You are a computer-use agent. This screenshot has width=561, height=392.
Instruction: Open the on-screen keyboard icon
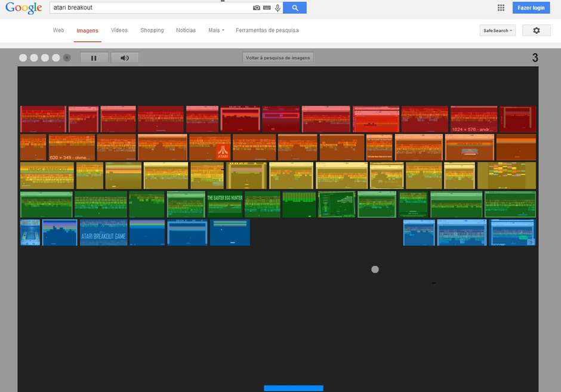(x=267, y=8)
